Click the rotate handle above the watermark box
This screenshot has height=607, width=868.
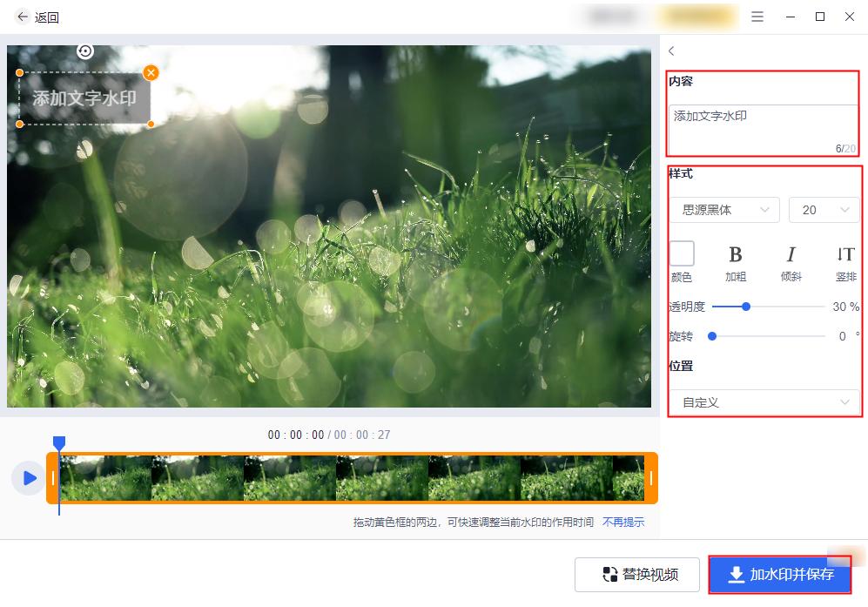click(84, 51)
